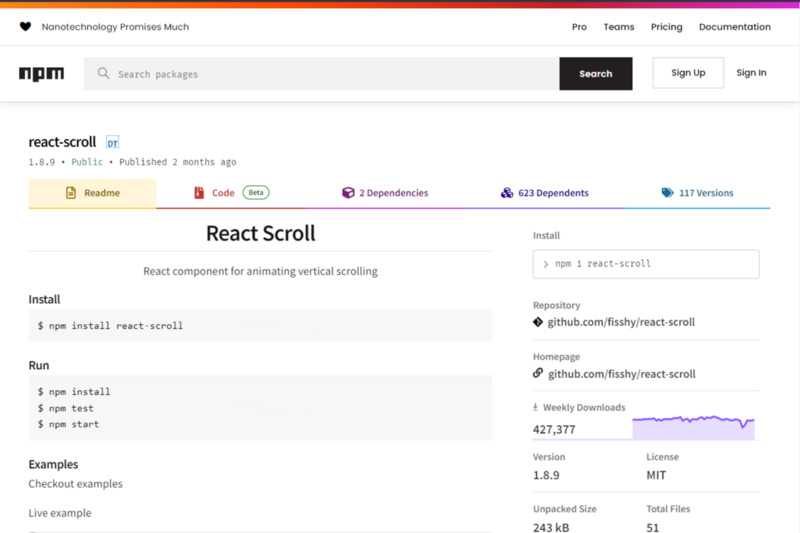Click the 1.8.9 value under Version

546,475
